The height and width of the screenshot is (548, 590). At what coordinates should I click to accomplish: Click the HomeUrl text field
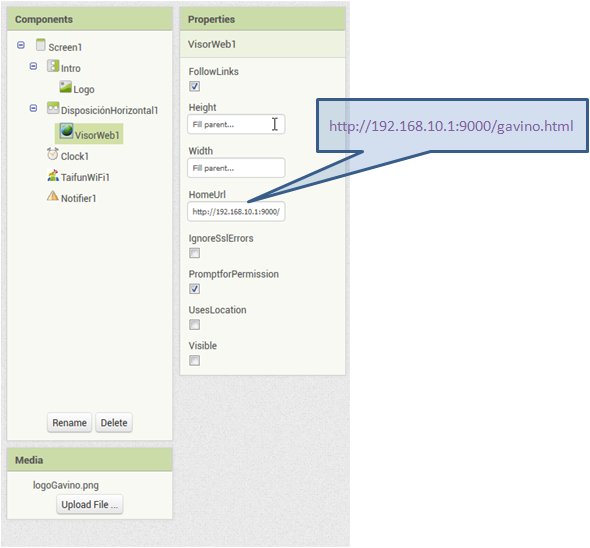[236, 212]
